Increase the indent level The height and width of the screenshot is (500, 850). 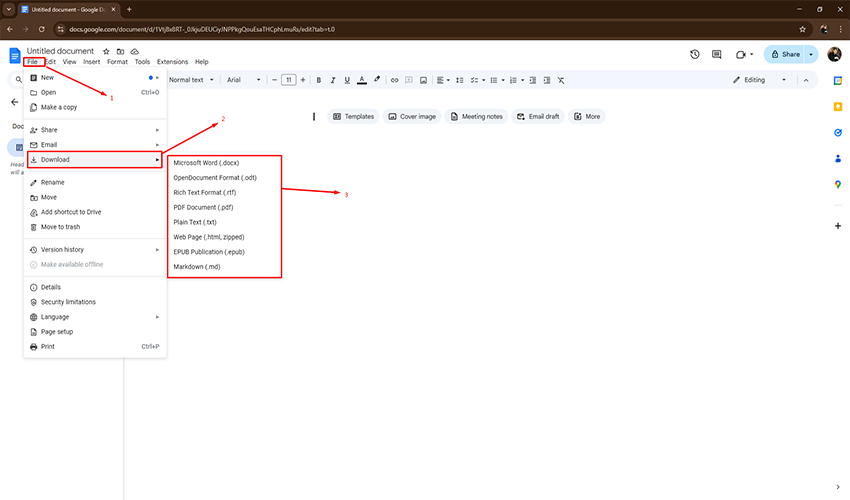point(547,80)
